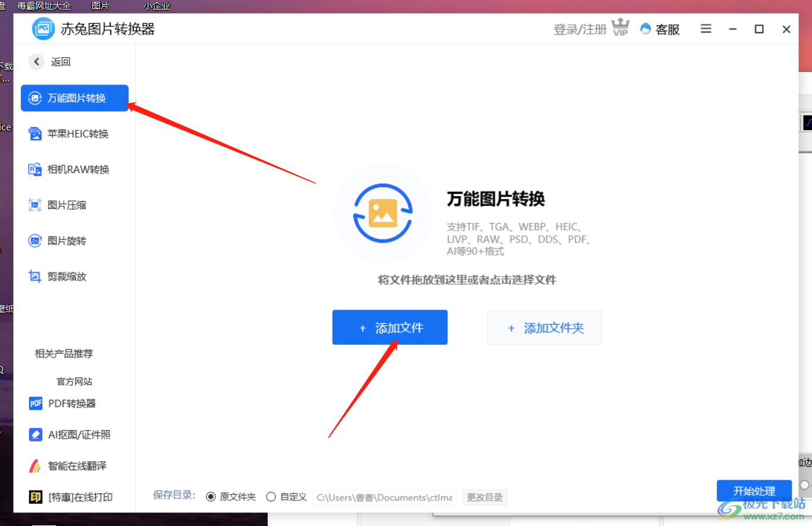
Task: Click the 剪裁缩放 sidebar icon
Action: point(35,276)
